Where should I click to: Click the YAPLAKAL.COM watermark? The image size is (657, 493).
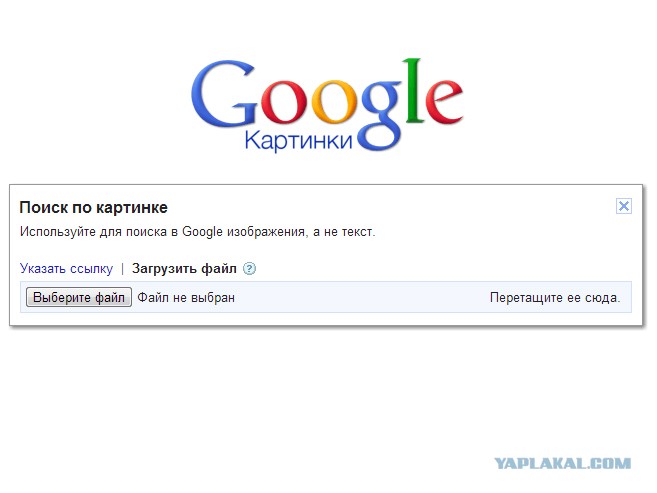pos(562,463)
